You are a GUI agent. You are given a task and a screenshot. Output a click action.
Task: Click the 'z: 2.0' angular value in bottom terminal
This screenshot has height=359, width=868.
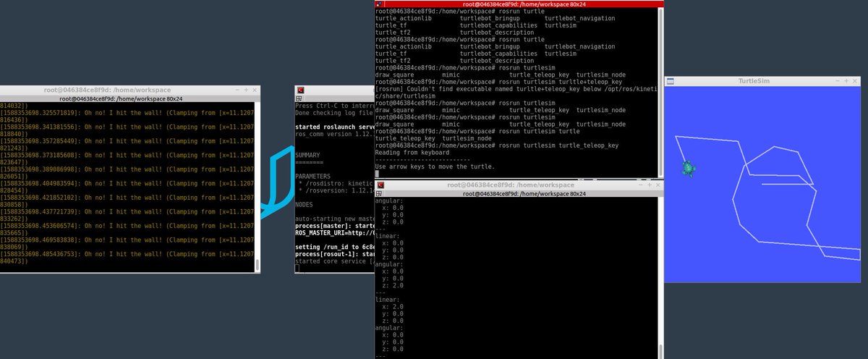(391, 285)
